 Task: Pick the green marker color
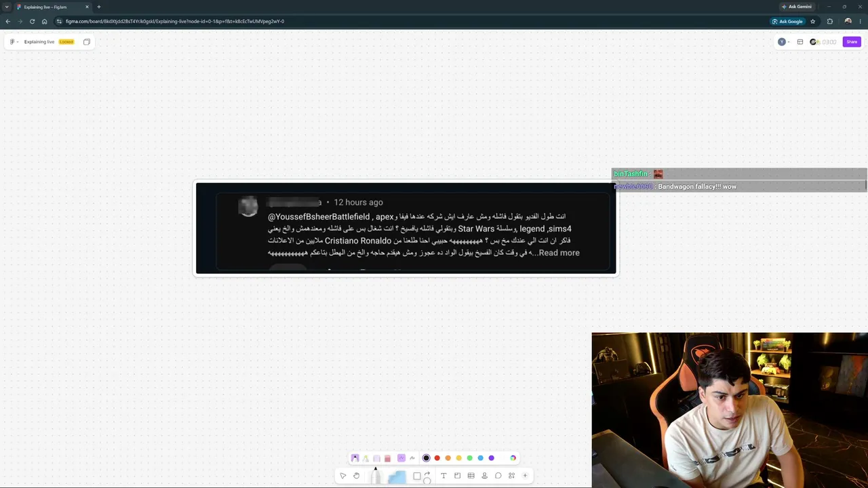coord(469,458)
